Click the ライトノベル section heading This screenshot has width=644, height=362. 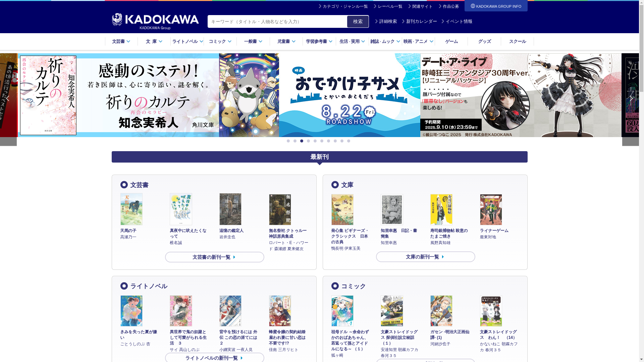(x=149, y=286)
